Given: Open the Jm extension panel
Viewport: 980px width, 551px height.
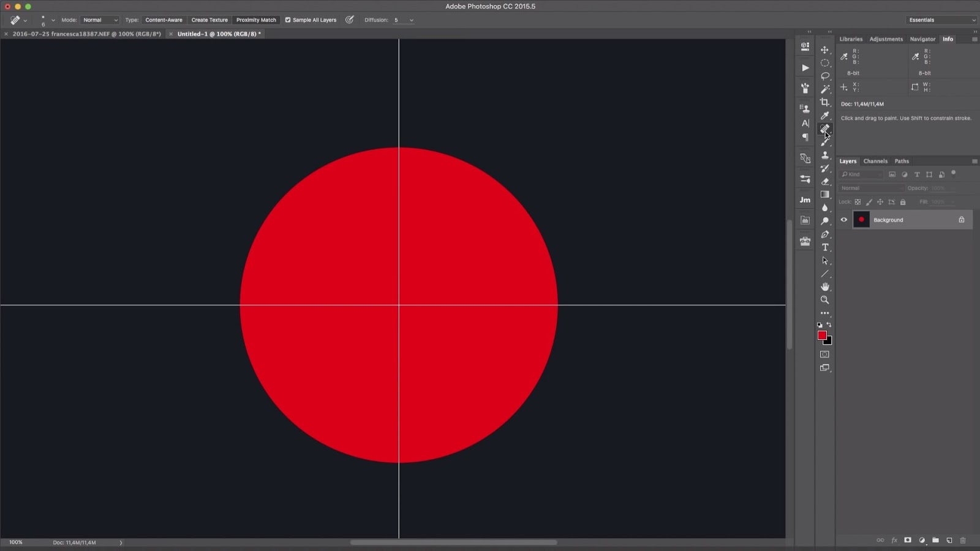Looking at the screenshot, I should point(805,200).
